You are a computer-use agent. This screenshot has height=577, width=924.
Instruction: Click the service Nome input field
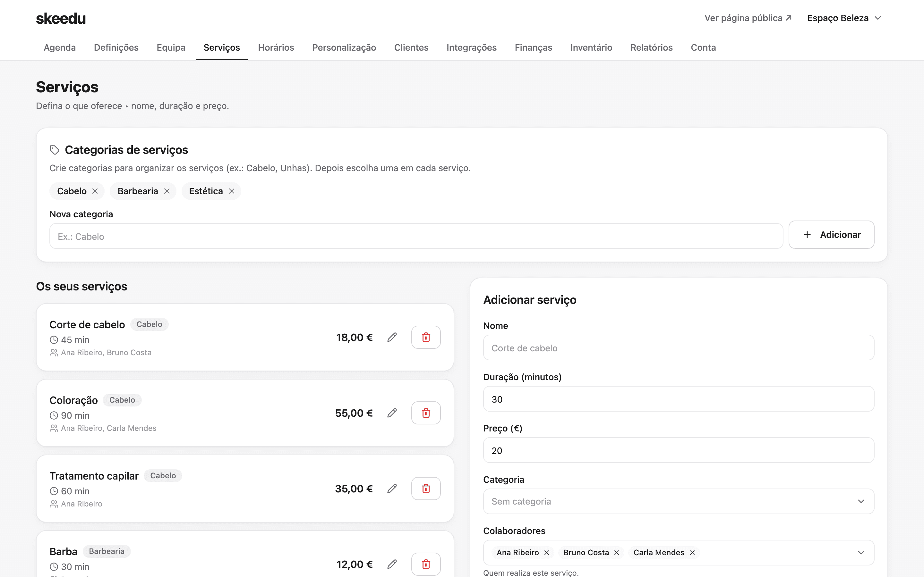pyautogui.click(x=679, y=348)
